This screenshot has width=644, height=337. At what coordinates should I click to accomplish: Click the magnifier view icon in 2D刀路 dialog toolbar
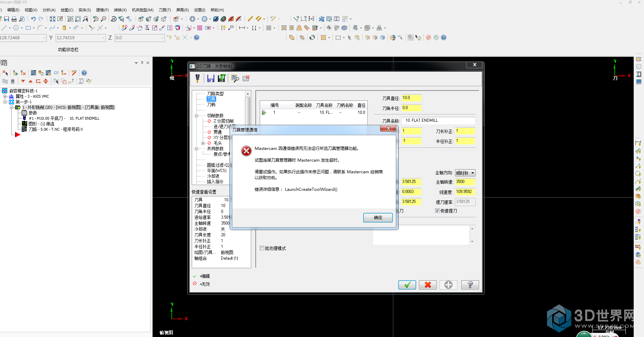235,78
